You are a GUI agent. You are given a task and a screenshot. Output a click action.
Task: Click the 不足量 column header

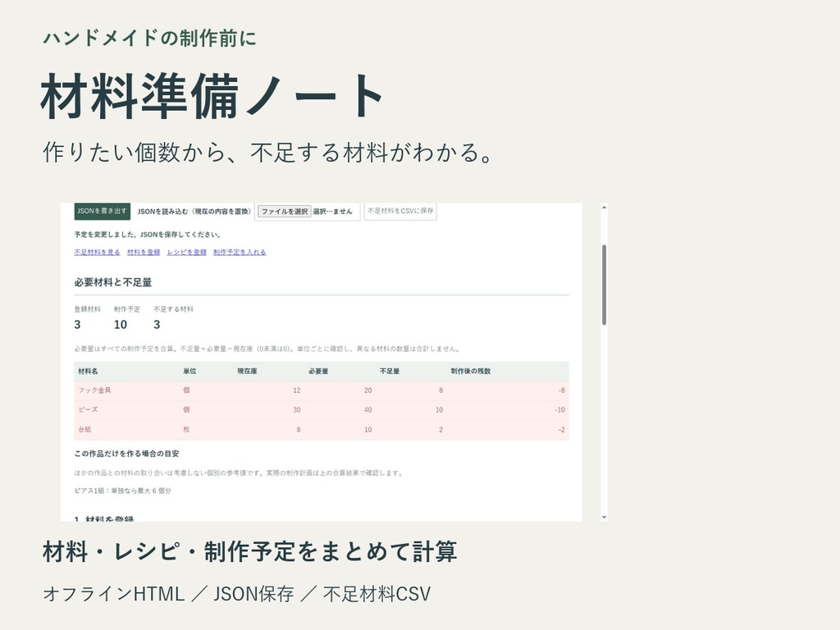(x=390, y=372)
